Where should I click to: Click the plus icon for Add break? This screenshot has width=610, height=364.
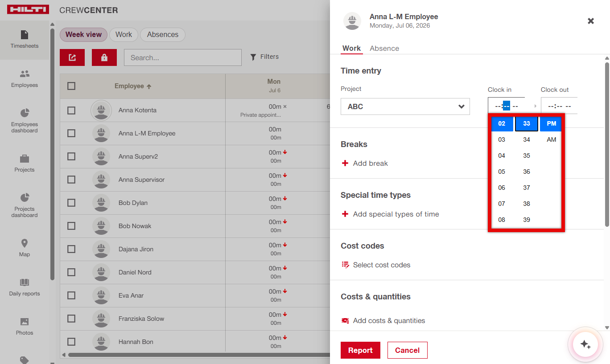tap(345, 163)
